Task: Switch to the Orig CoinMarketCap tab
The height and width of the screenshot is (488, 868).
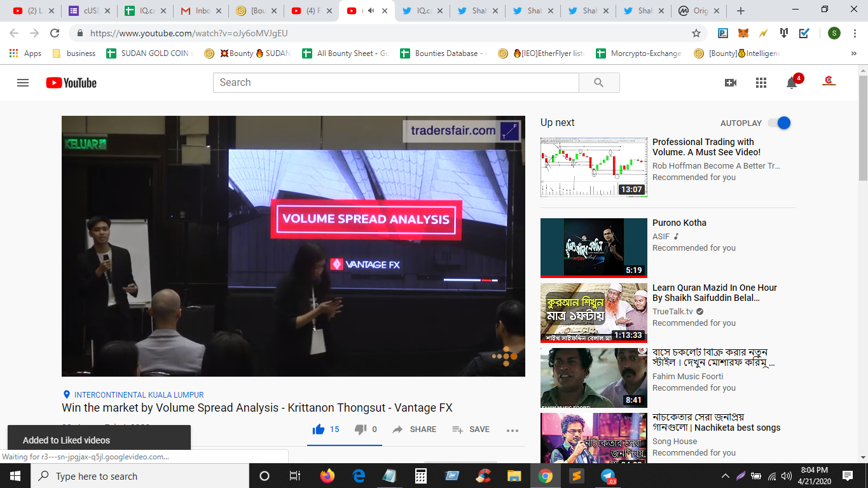Action: pyautogui.click(x=699, y=11)
